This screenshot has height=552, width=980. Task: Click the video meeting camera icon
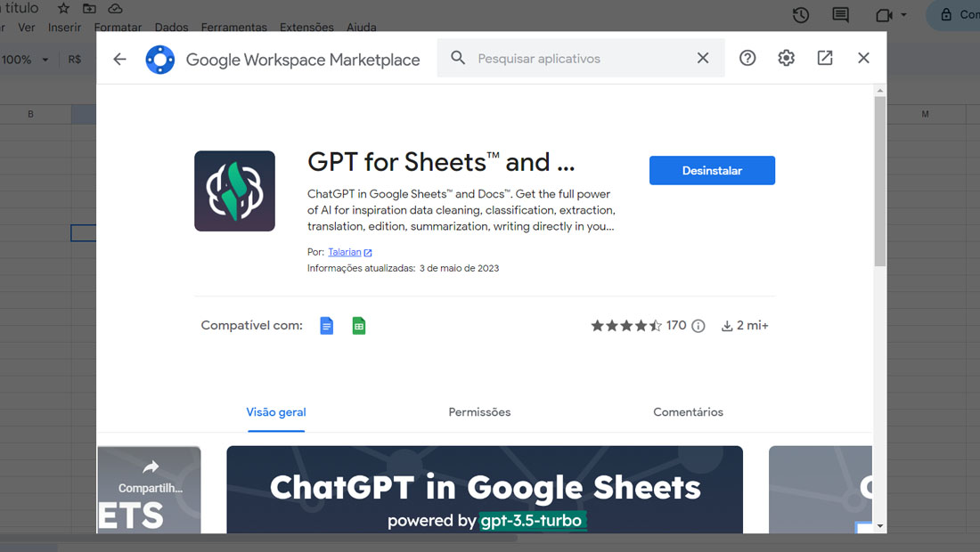pos(884,15)
